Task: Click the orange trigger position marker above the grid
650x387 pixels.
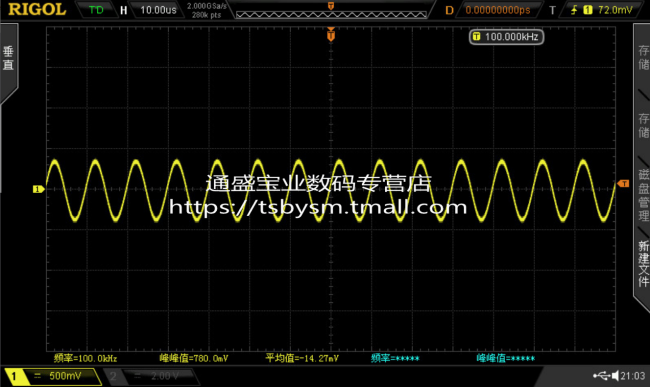Action: click(331, 34)
